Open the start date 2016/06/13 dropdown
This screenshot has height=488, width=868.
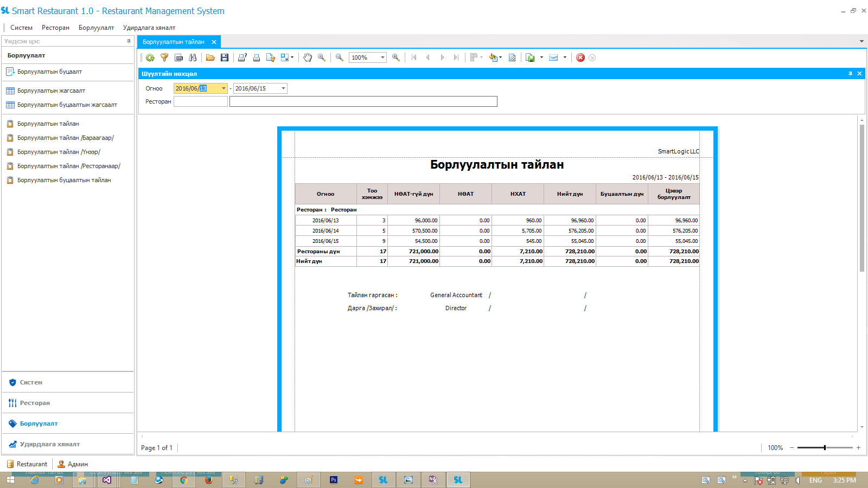click(x=224, y=88)
